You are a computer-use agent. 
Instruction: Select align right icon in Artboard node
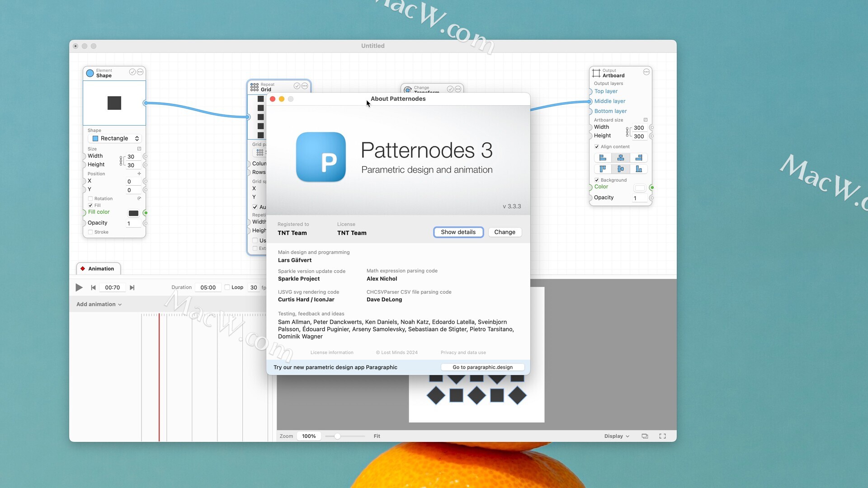point(639,158)
